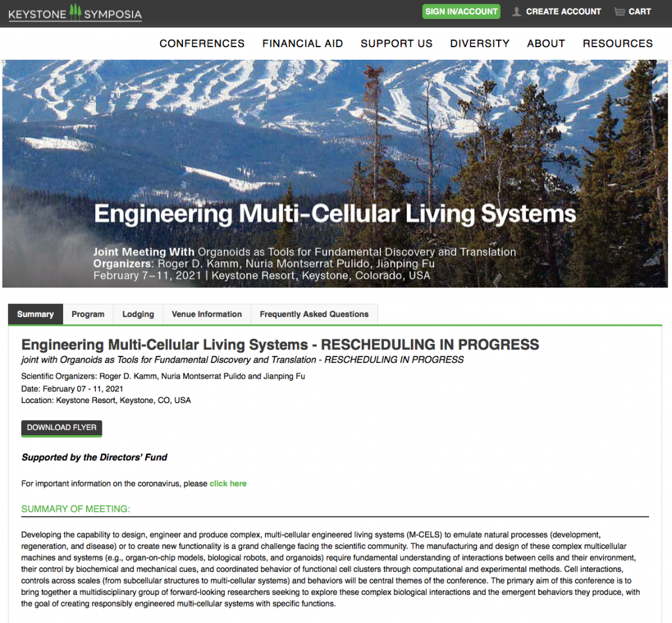Switch to the Program tab

(x=88, y=314)
